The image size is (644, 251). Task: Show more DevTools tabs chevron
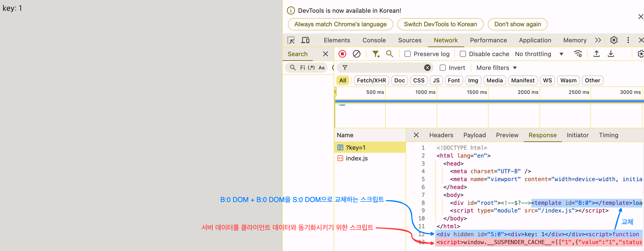click(x=598, y=40)
